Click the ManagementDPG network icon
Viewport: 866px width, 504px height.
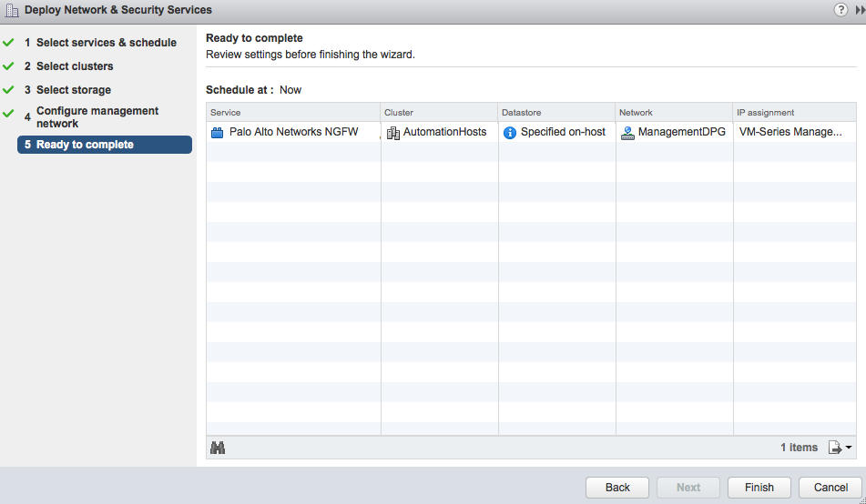627,133
